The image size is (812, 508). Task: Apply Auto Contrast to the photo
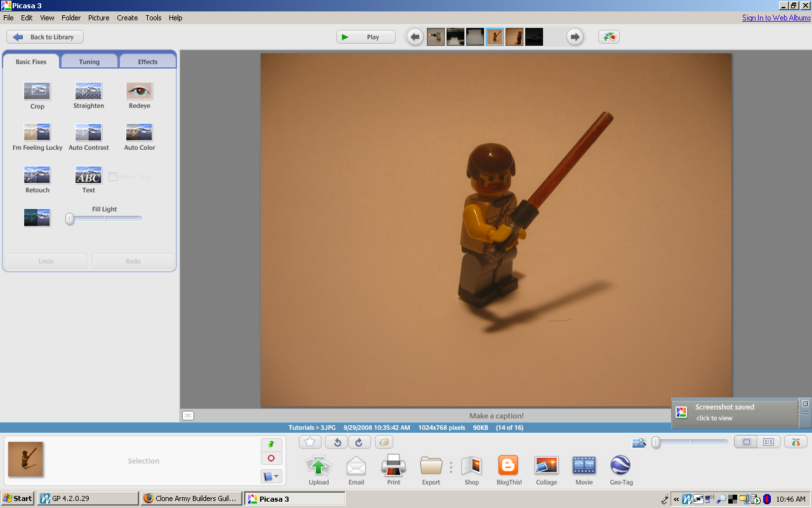(88, 132)
